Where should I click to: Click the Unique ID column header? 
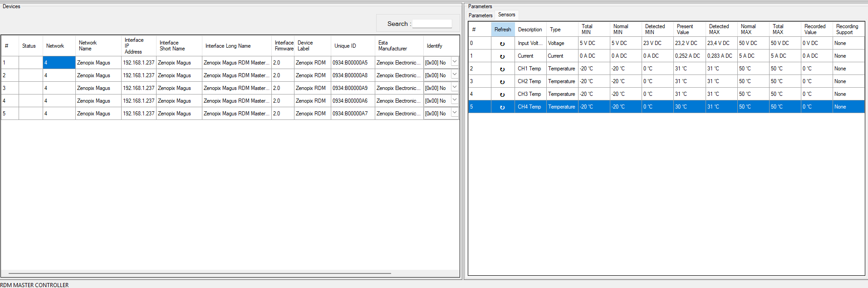(x=353, y=46)
